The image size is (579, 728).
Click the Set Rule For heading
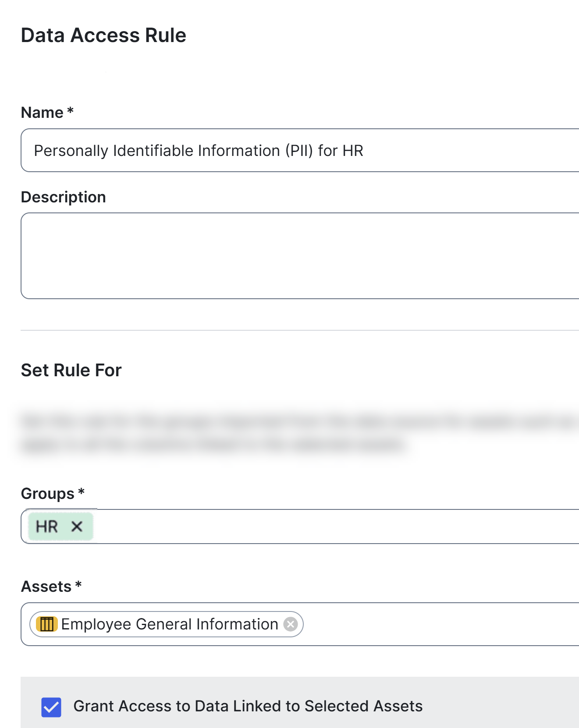[71, 370]
